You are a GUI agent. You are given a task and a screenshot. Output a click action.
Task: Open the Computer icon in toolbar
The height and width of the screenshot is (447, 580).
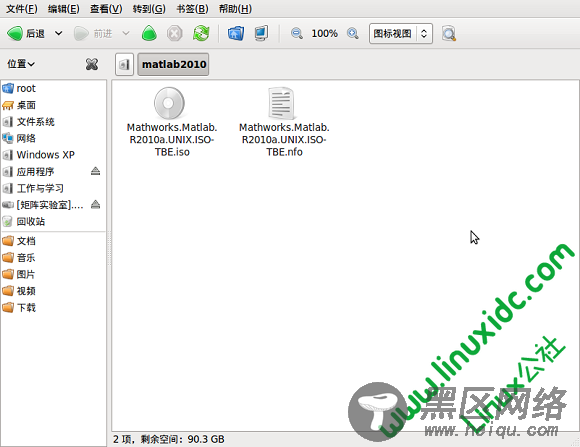pos(261,34)
